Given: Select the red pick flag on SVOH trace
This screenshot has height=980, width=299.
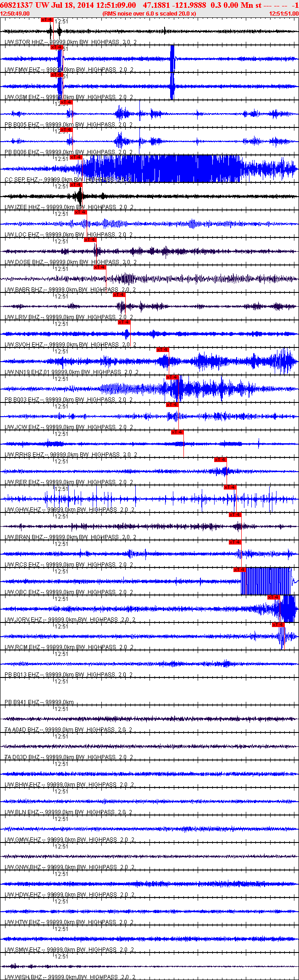Looking at the screenshot, I should 124,322.
